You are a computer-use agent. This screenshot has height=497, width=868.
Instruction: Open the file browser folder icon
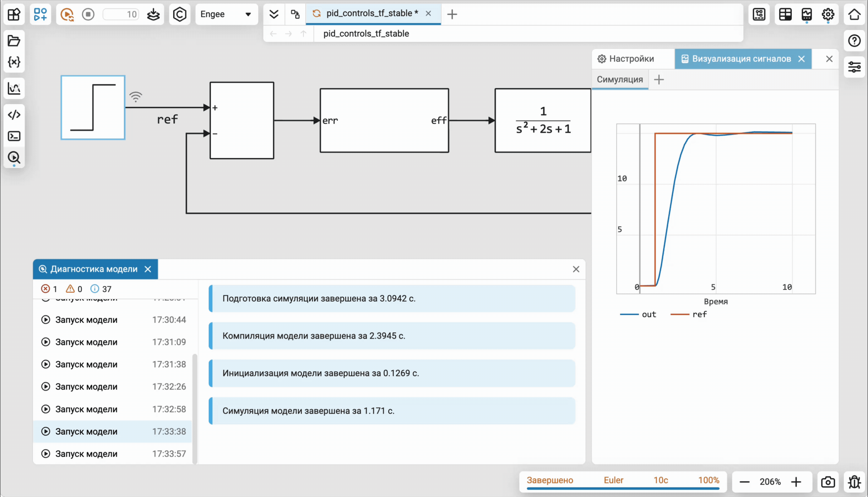click(x=14, y=41)
